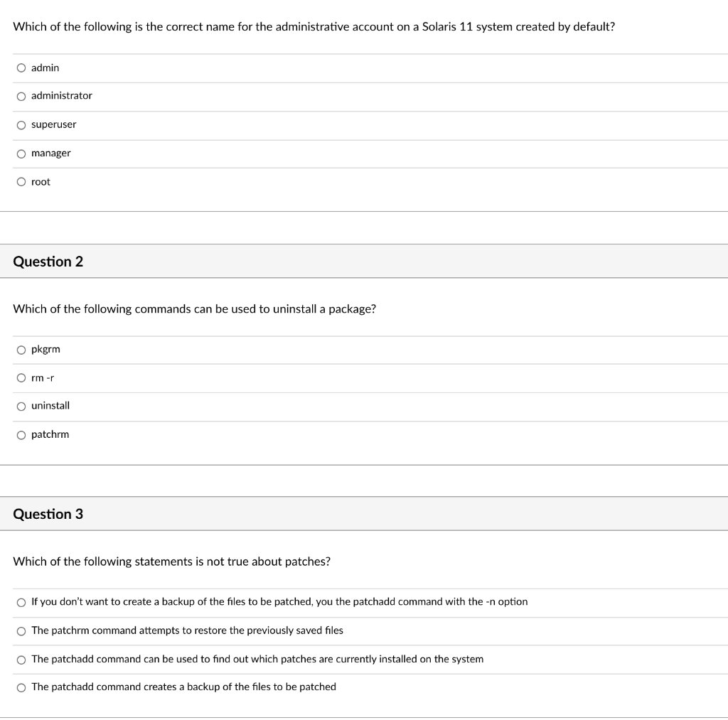Choose pkgrm for the uninstall question
Viewport: 728px width, 720px height.
click(22, 349)
